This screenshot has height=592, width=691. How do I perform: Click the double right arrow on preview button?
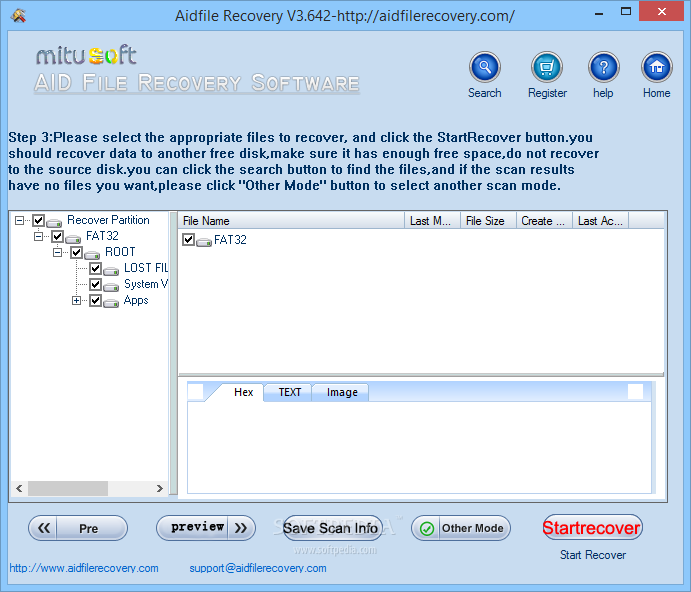click(241, 528)
